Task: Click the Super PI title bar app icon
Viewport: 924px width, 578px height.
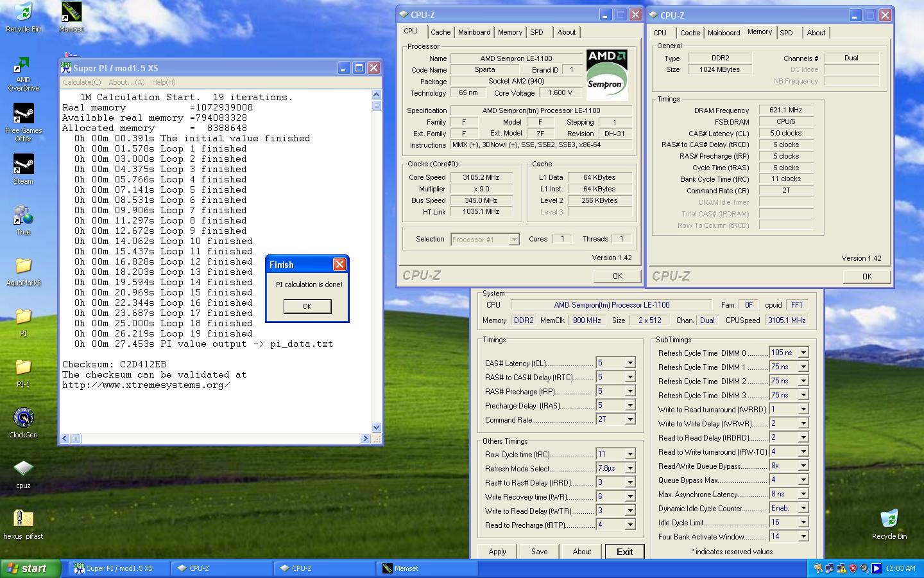Action: (65, 67)
